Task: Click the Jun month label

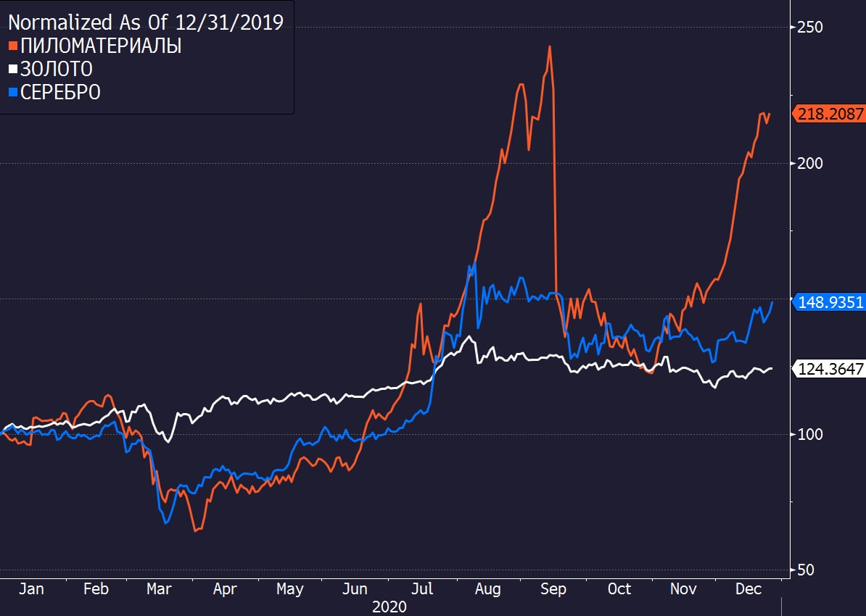Action: pyautogui.click(x=355, y=589)
